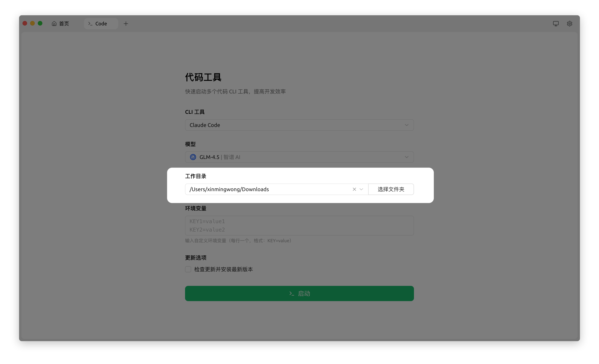This screenshot has width=599, height=364.
Task: Click the home icon in tab bar
Action: point(54,24)
